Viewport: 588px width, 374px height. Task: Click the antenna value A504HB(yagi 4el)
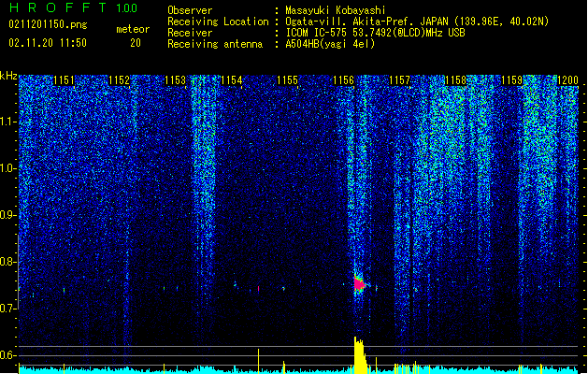click(330, 44)
